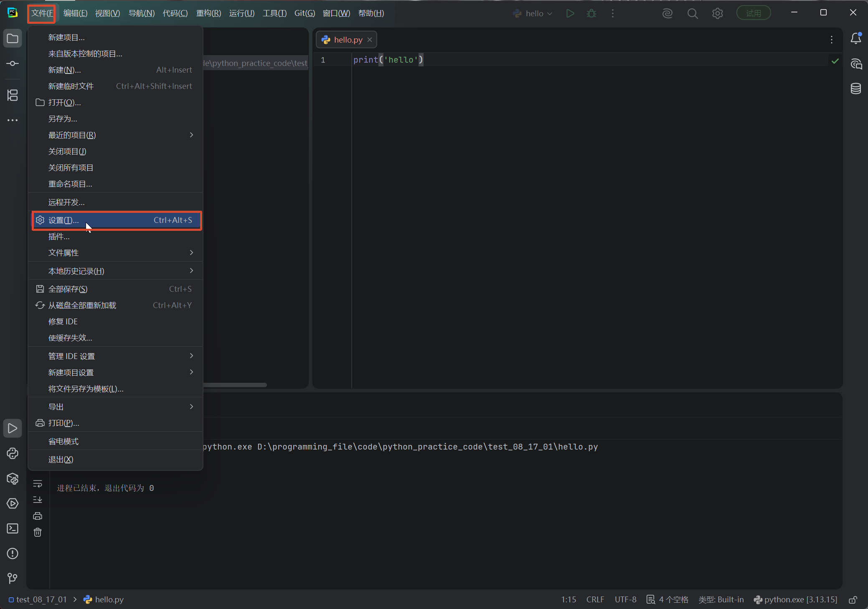Run the hello configuration

(x=570, y=13)
